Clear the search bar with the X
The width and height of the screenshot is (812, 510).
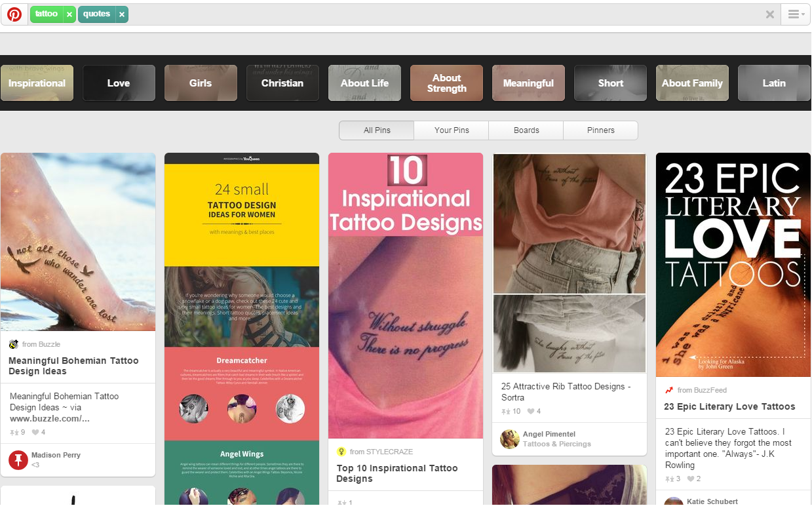click(770, 14)
